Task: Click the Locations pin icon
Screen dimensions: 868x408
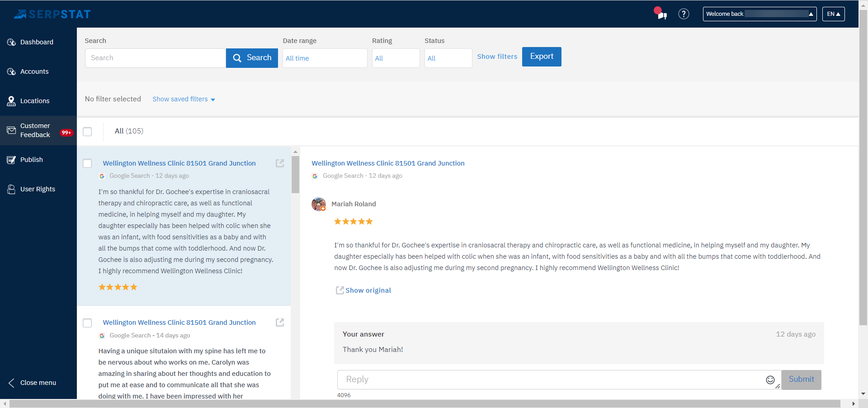Action: pos(11,101)
